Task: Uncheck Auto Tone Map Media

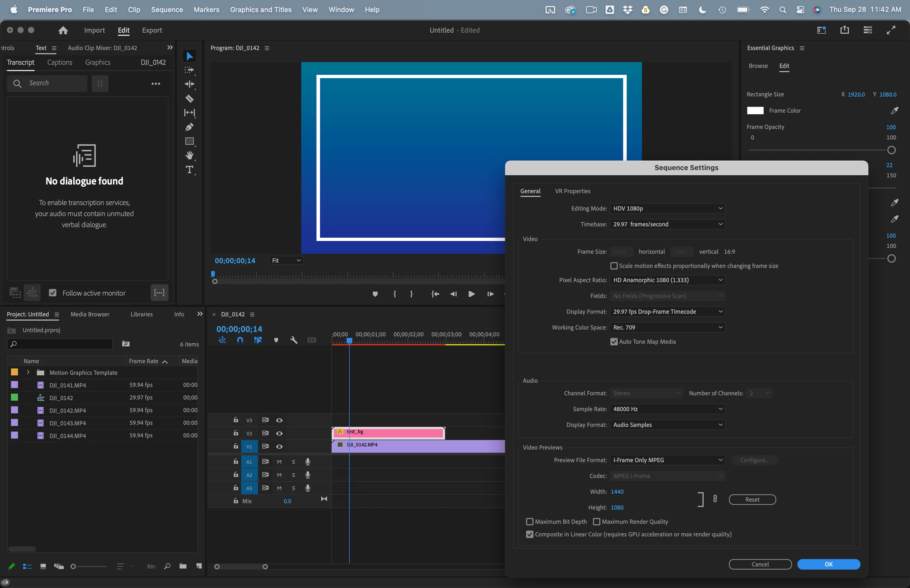Action: click(x=614, y=342)
